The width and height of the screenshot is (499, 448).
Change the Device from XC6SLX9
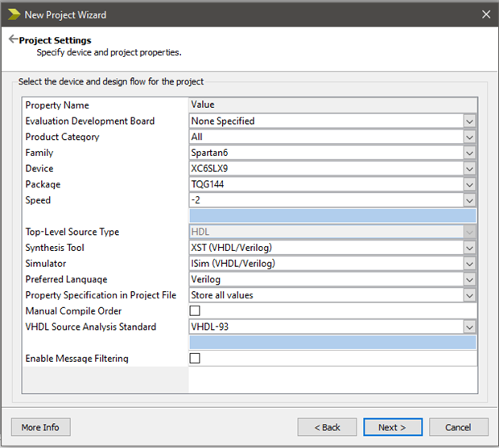coord(469,169)
